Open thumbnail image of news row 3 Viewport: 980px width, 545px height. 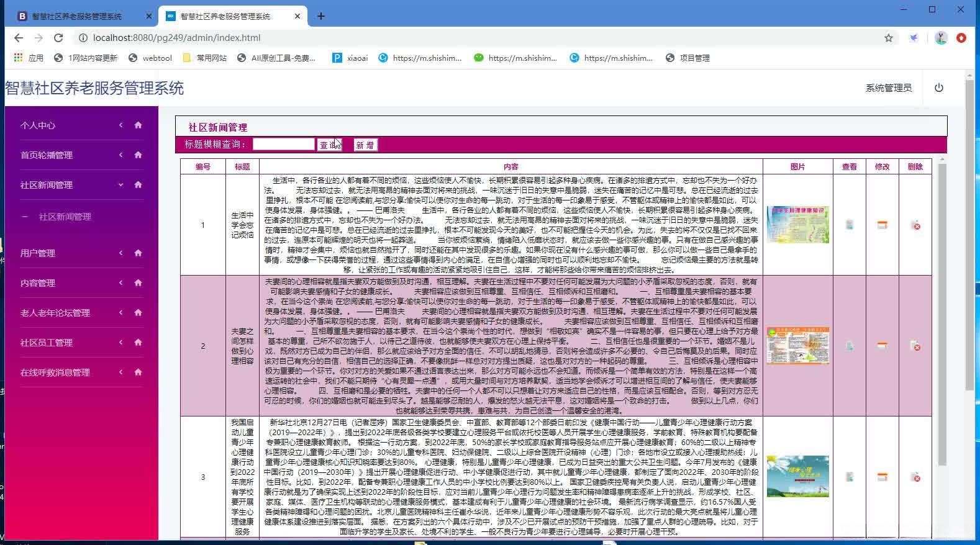(x=798, y=477)
